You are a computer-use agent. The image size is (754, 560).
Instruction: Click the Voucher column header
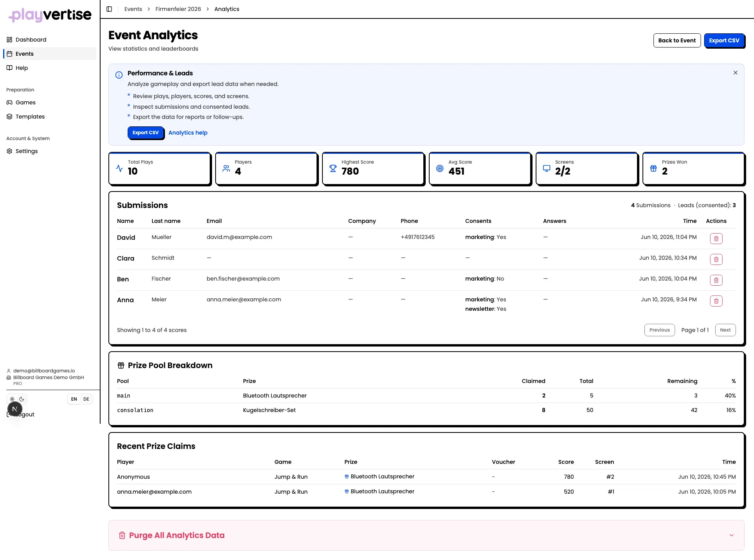pos(503,462)
